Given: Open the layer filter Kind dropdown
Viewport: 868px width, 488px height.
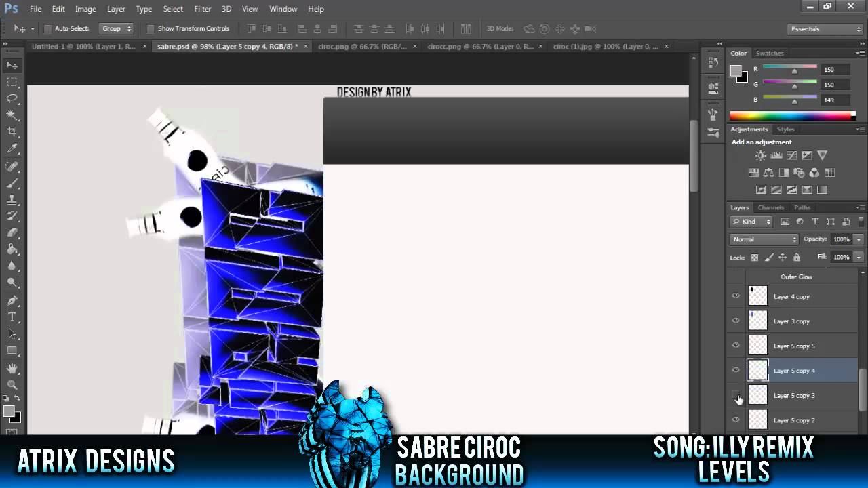Looking at the screenshot, I should coord(751,222).
